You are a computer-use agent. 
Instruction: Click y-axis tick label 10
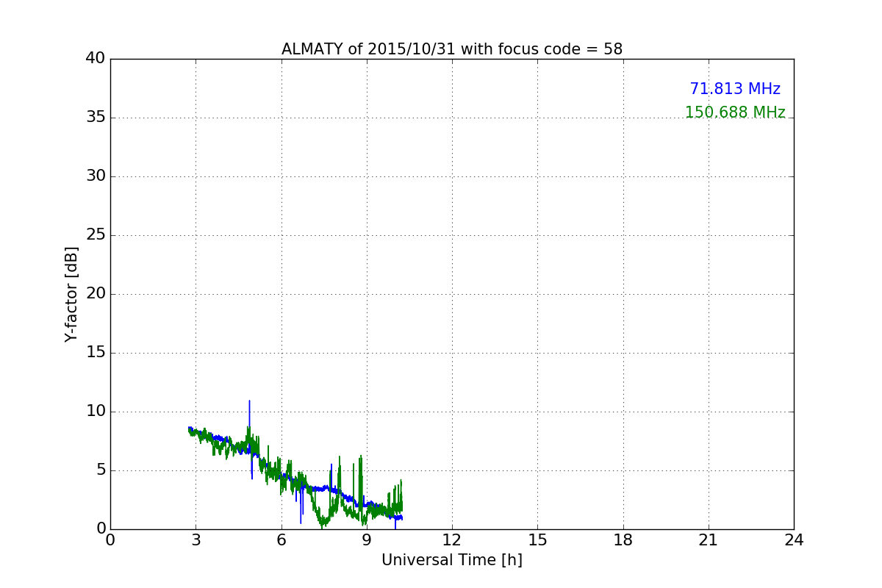coord(96,412)
